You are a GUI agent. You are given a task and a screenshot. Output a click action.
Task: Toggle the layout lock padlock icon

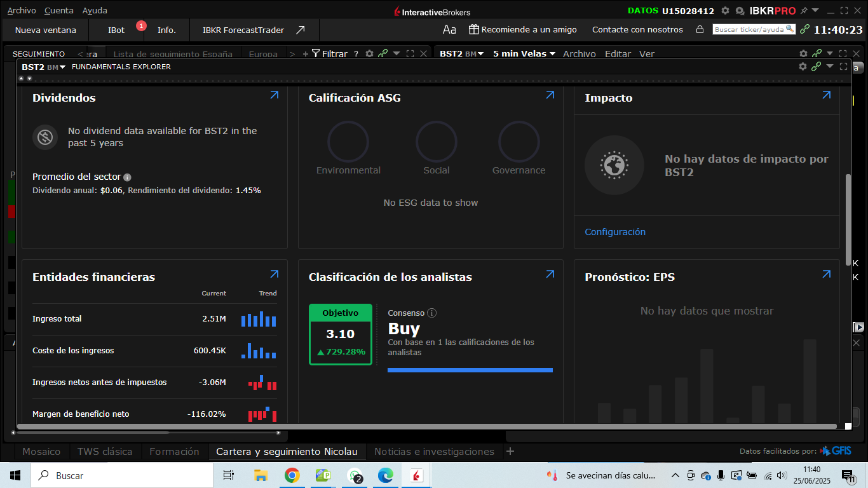click(x=700, y=30)
